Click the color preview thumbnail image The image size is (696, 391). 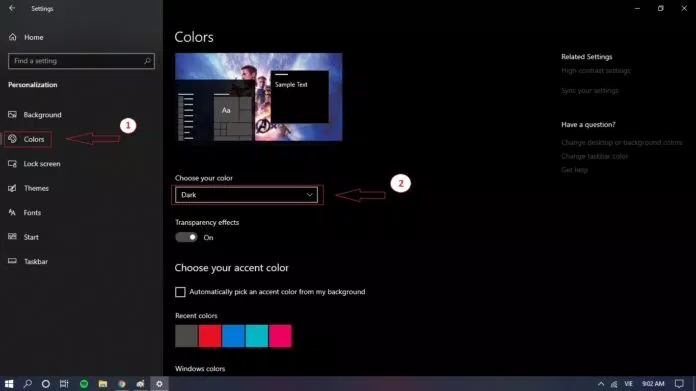pyautogui.click(x=258, y=97)
